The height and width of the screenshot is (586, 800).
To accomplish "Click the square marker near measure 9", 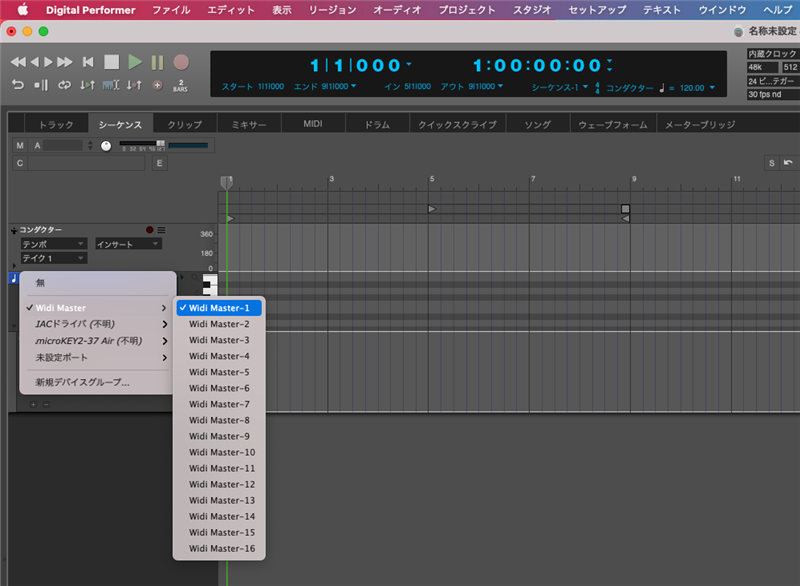I will click(x=625, y=209).
